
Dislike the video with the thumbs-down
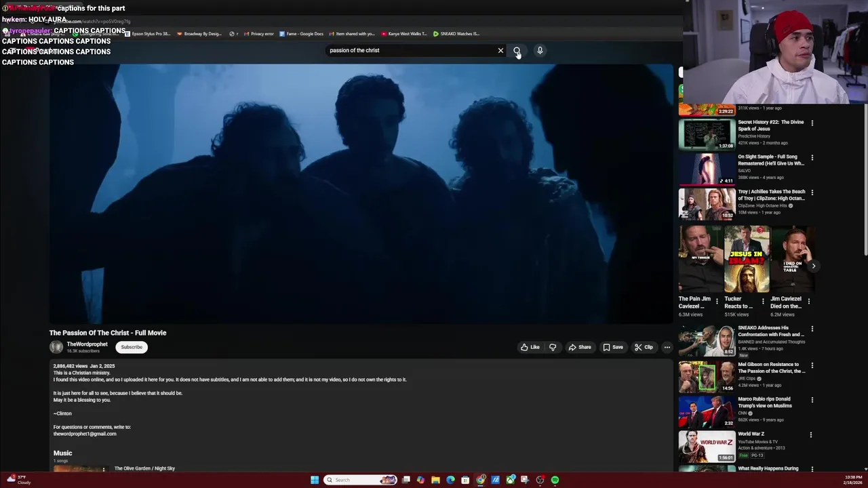pos(553,347)
